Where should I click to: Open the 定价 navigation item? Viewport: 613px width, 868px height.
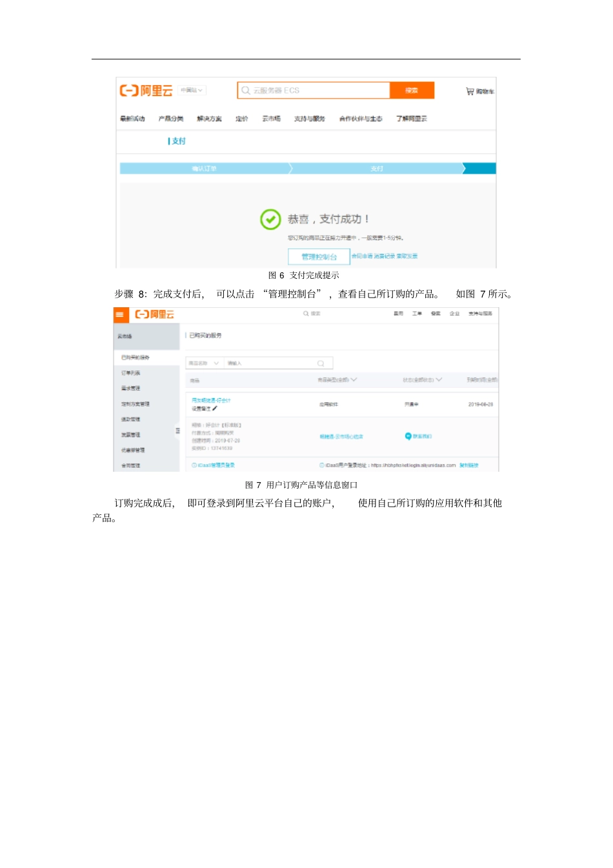click(242, 119)
